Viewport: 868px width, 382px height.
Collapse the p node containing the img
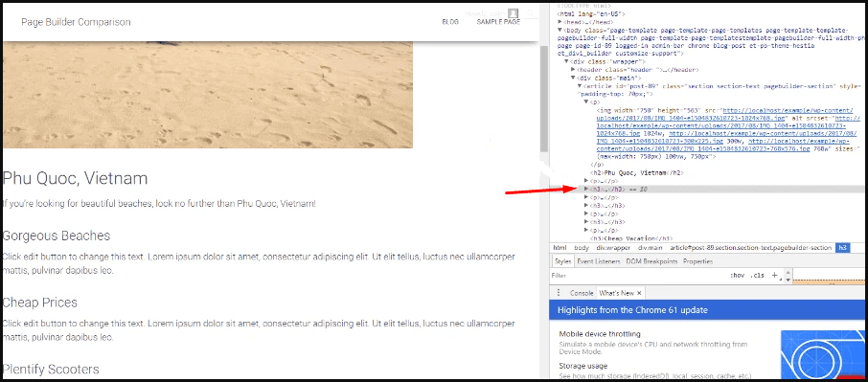coord(586,102)
